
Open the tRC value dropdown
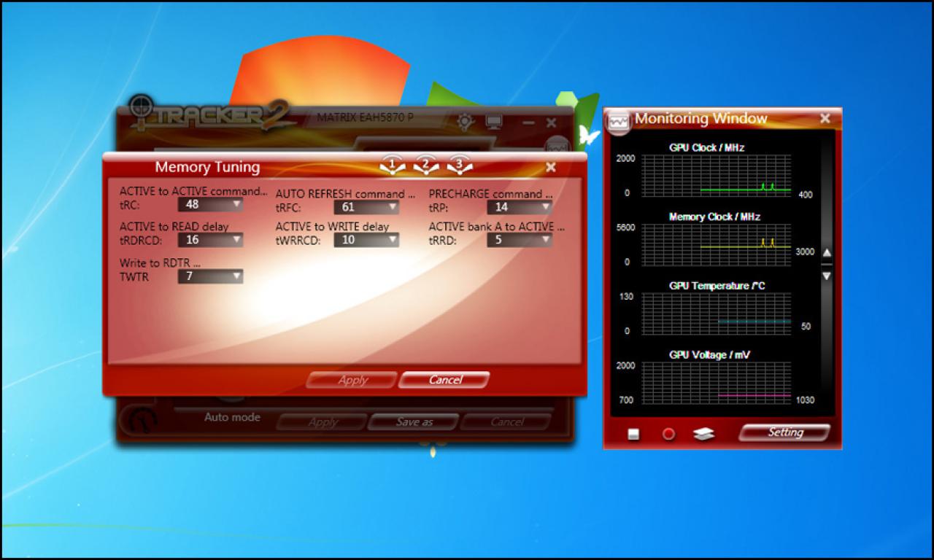211,205
